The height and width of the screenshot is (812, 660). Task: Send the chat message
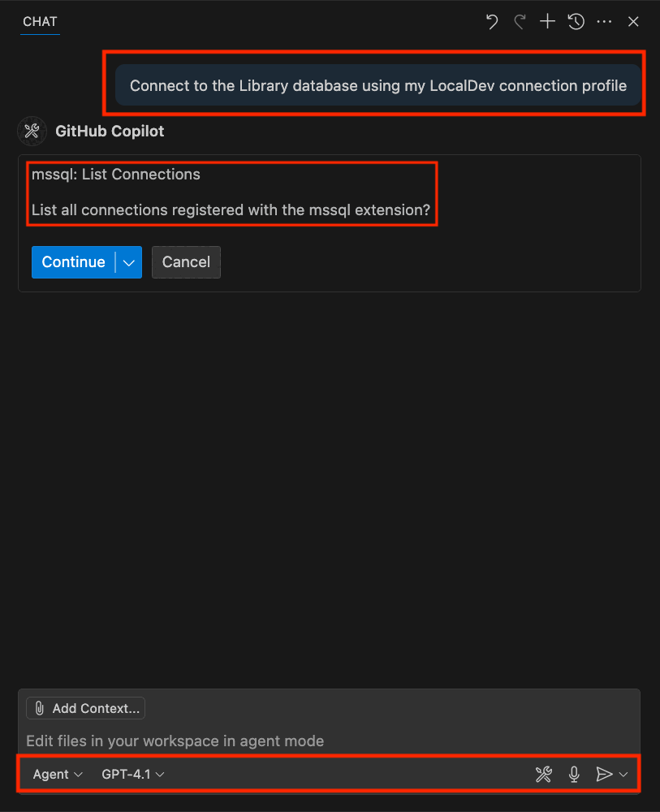(x=605, y=774)
